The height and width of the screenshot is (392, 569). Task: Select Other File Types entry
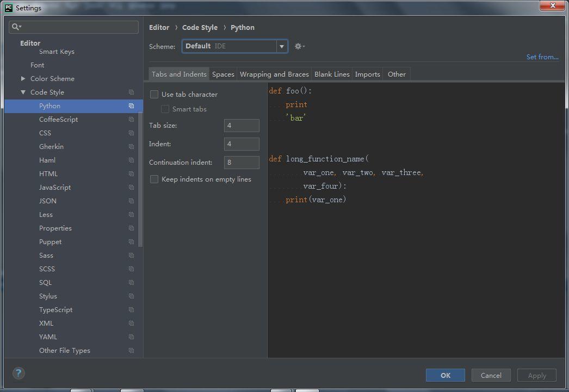(65, 351)
